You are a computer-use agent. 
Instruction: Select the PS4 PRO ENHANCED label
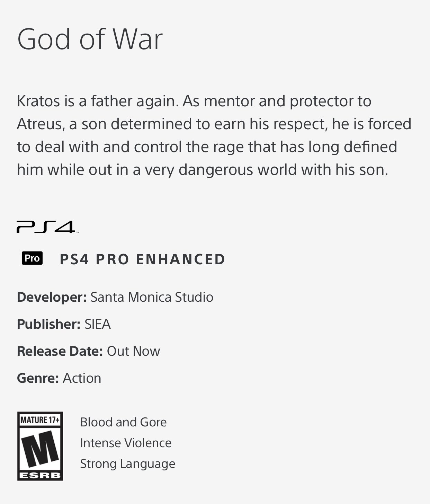pyautogui.click(x=142, y=259)
